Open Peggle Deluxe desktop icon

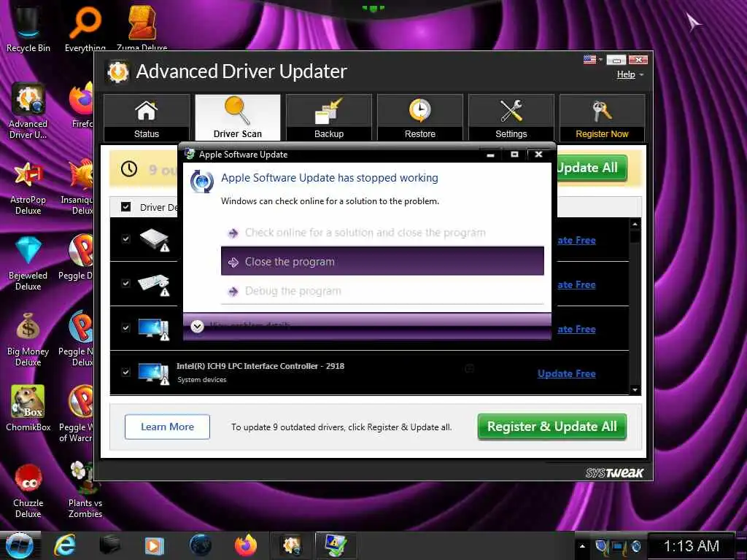[76, 257]
